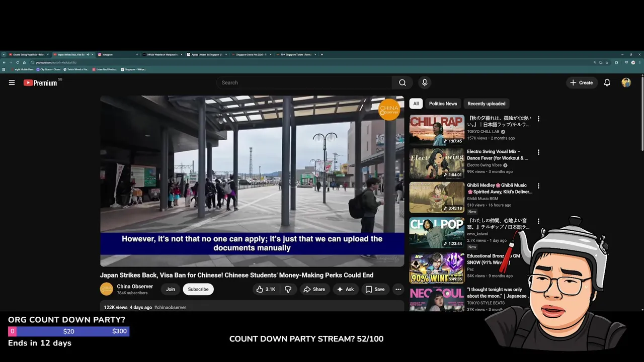Viewport: 644px width, 362px height.
Task: Switch to F1 Singapore Tickets tab
Action: (x=295, y=54)
